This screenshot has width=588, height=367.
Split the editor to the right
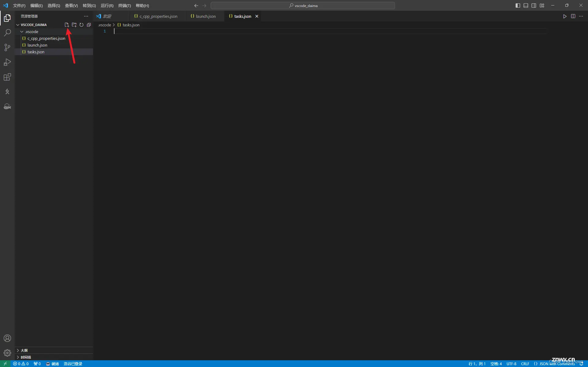pyautogui.click(x=573, y=16)
